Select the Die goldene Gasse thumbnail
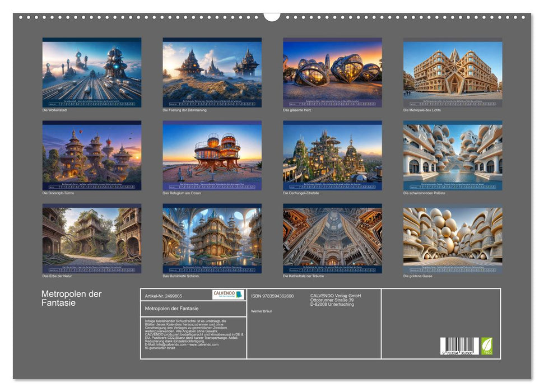 pos(453,239)
